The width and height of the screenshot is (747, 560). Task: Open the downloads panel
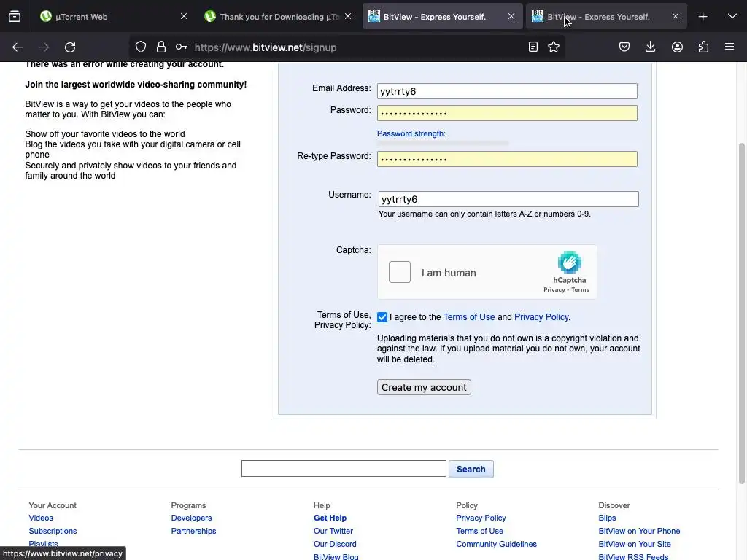point(650,47)
